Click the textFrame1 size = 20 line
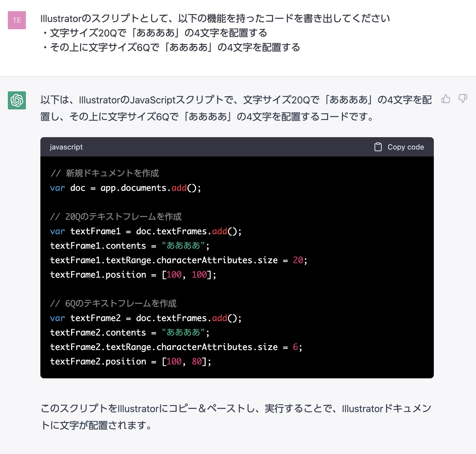Image resolution: width=476 pixels, height=454 pixels. click(x=179, y=260)
